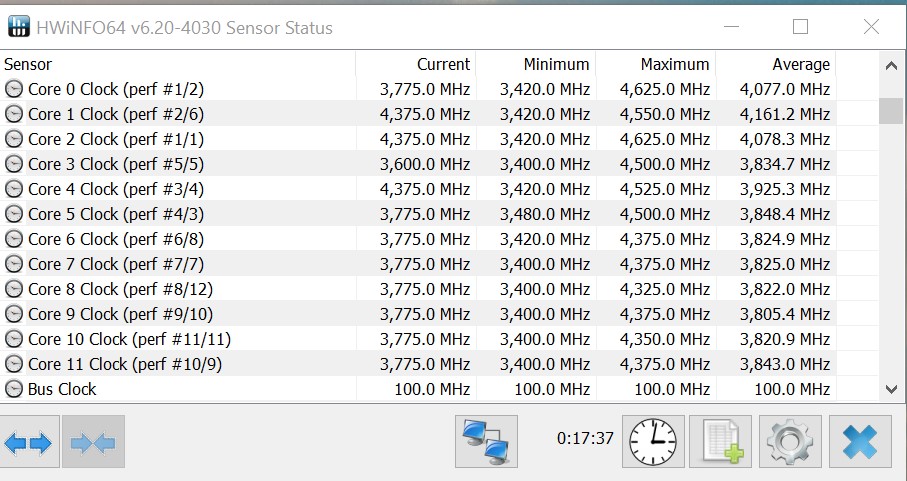Maximize the HWiNFO64 Sensor Status window
Viewport: 907px width, 481px height.
pyautogui.click(x=801, y=27)
